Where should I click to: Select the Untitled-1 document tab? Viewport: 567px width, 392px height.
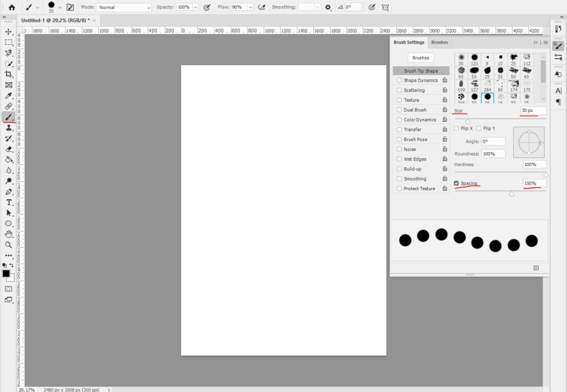(55, 20)
